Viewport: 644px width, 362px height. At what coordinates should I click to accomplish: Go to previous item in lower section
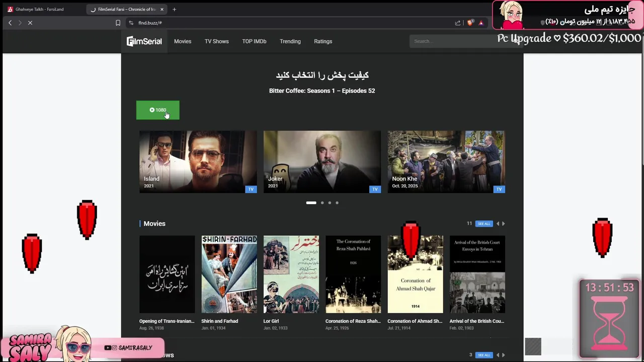tap(498, 355)
